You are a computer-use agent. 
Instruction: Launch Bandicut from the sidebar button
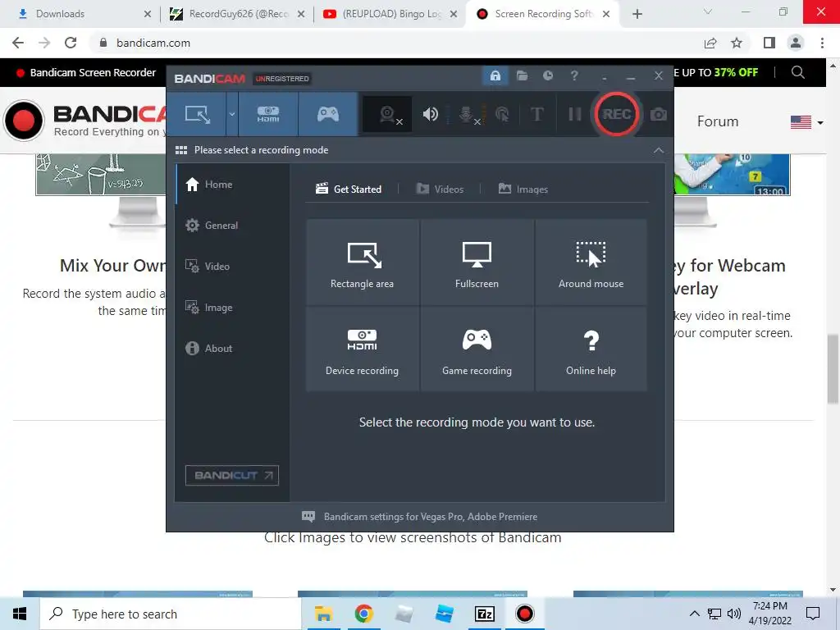coord(232,475)
